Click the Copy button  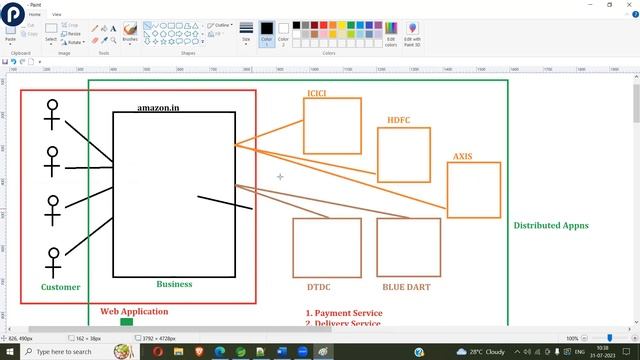click(x=29, y=34)
